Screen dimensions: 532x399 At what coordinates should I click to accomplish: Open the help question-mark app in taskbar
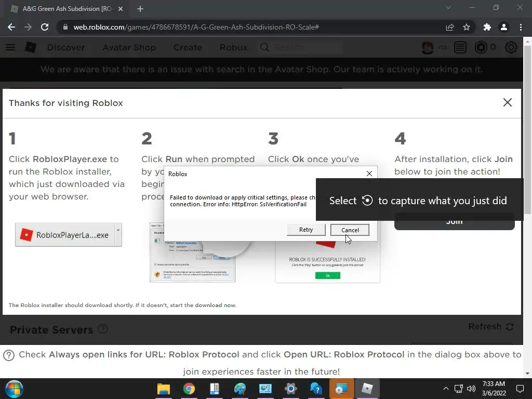coord(316,389)
